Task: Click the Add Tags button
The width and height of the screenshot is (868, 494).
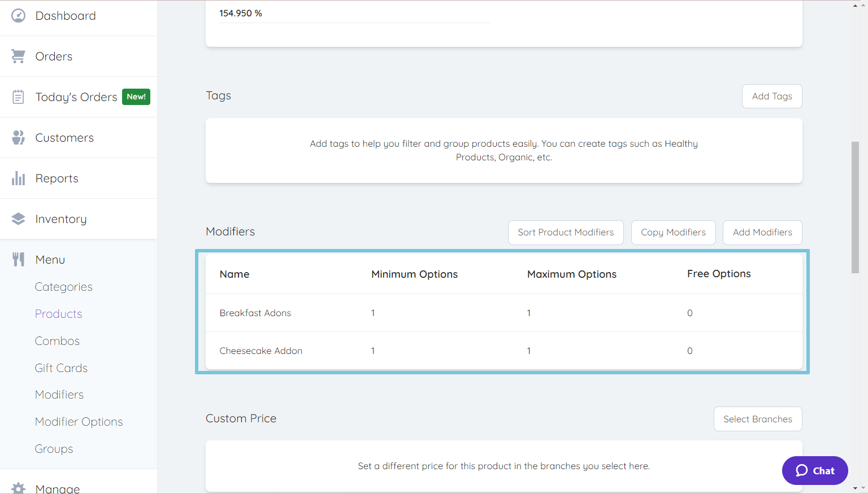Action: (771, 96)
